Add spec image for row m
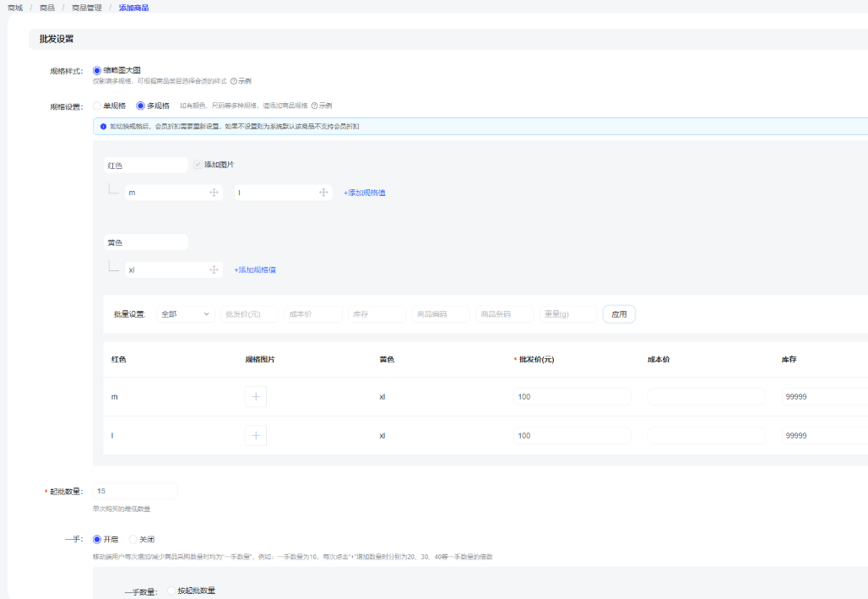The height and width of the screenshot is (599, 868). tap(256, 397)
